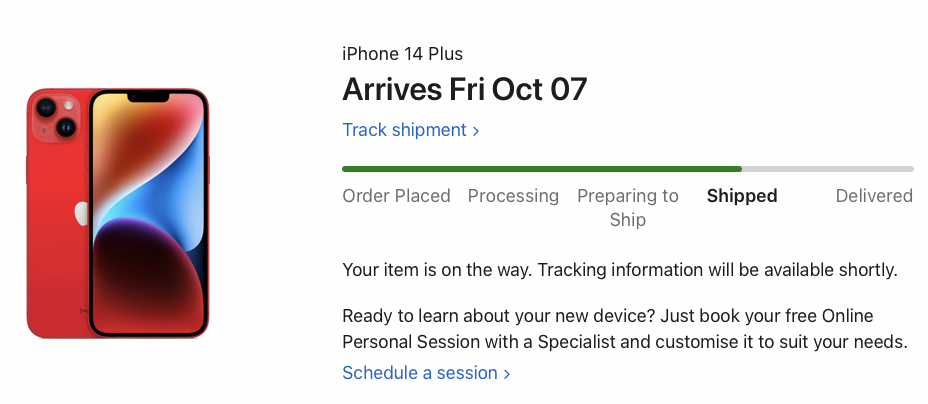This screenshot has width=928, height=404.
Task: Click the bold Shipped status label
Action: click(x=741, y=196)
